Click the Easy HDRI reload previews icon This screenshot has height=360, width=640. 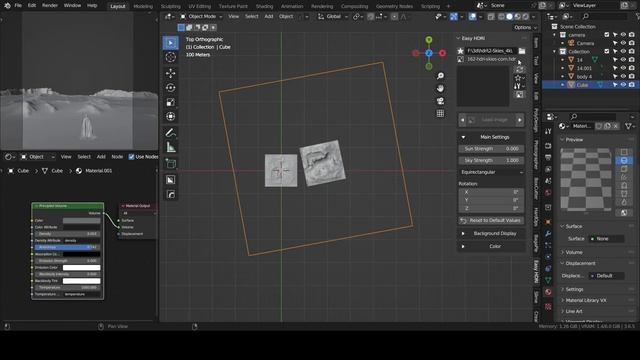pos(519,69)
